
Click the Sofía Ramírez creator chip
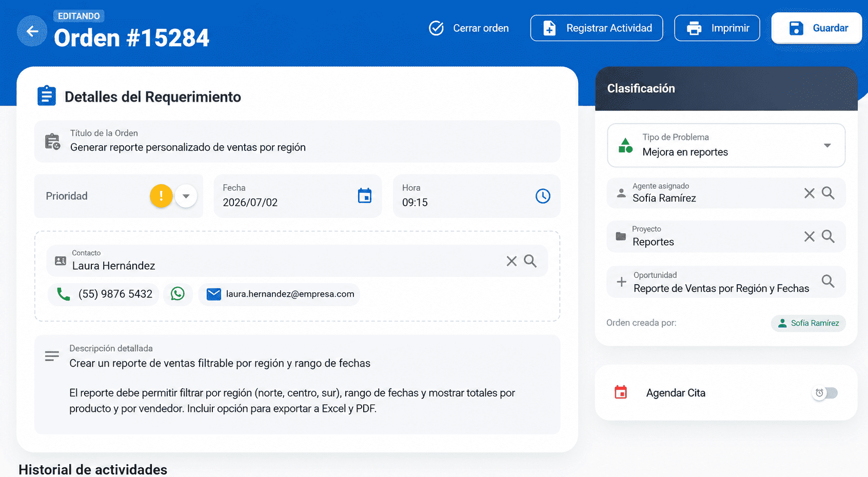coord(808,323)
